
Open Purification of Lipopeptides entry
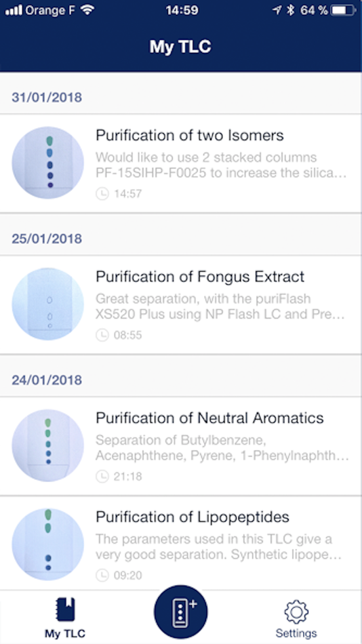pyautogui.click(x=181, y=543)
